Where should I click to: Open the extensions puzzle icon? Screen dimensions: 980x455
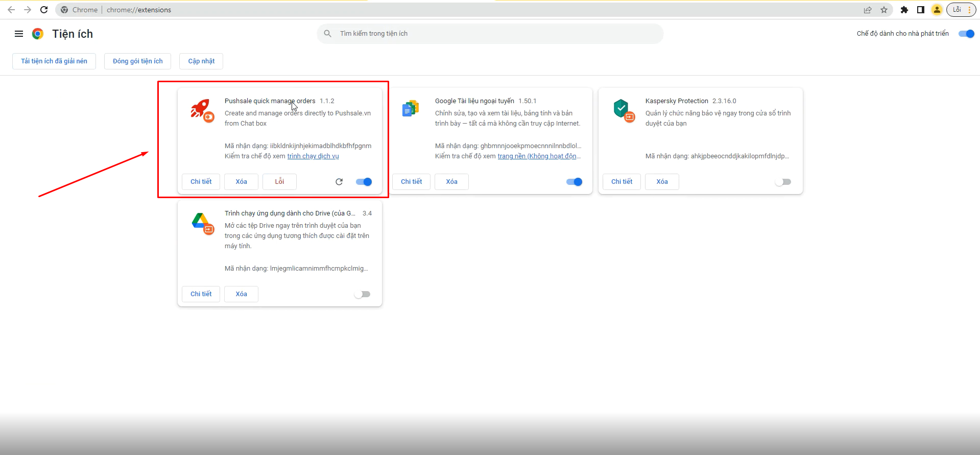[x=904, y=10]
